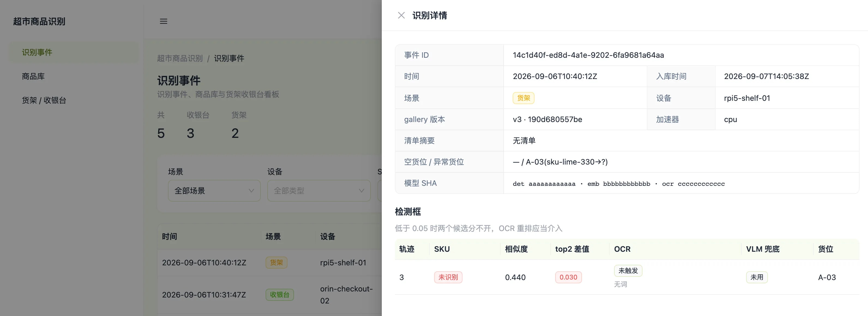Expand the 全部场景 scene dropdown
Image resolution: width=868 pixels, height=316 pixels.
(214, 191)
